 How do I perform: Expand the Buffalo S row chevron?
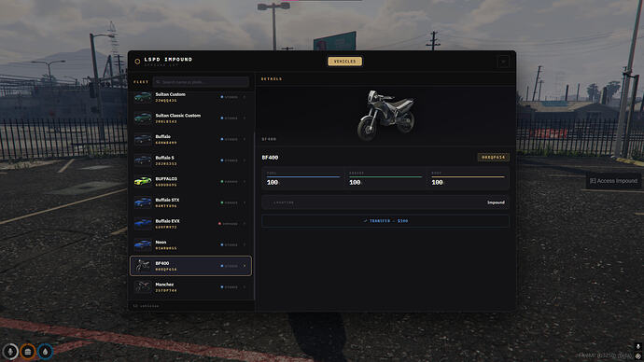[245, 160]
